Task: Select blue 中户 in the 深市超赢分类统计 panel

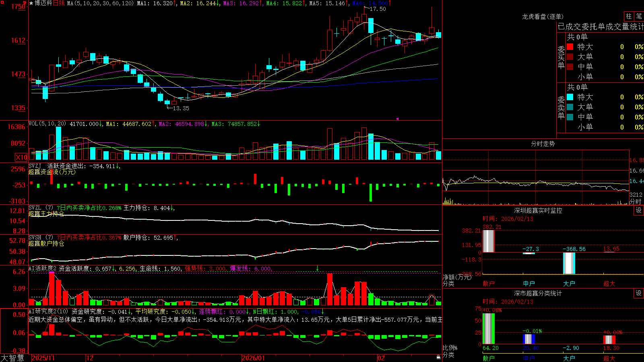Action: pos(529,358)
